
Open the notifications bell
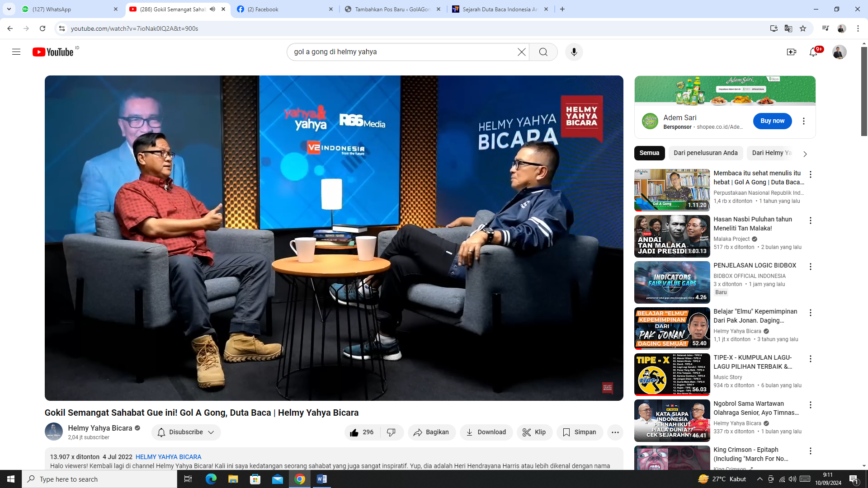click(x=813, y=52)
